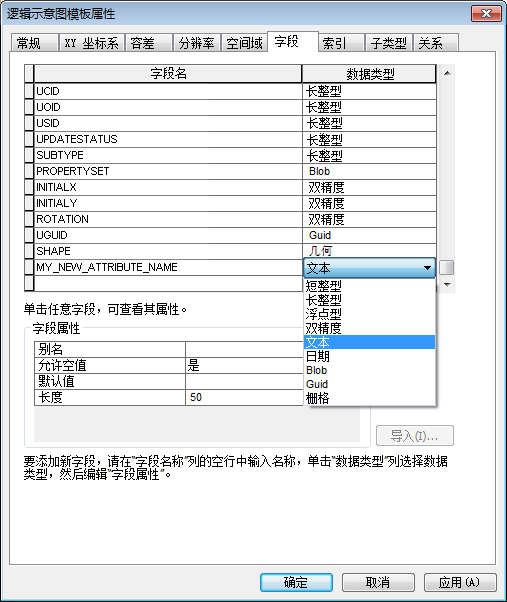This screenshot has width=507, height=602.
Task: Click the scrollbar up arrow
Action: 447,73
